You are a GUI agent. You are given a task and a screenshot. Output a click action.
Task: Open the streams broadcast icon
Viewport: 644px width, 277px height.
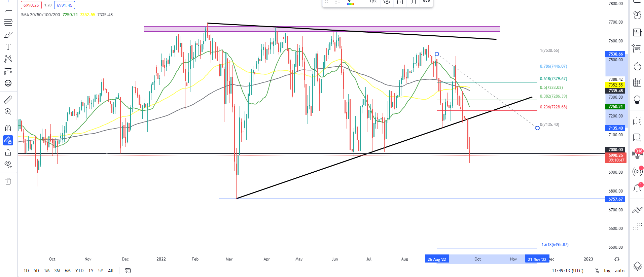pyautogui.click(x=637, y=171)
